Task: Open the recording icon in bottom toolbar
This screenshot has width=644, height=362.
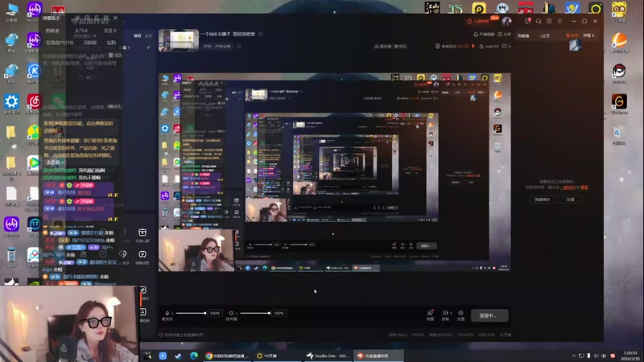Action: 445,313
